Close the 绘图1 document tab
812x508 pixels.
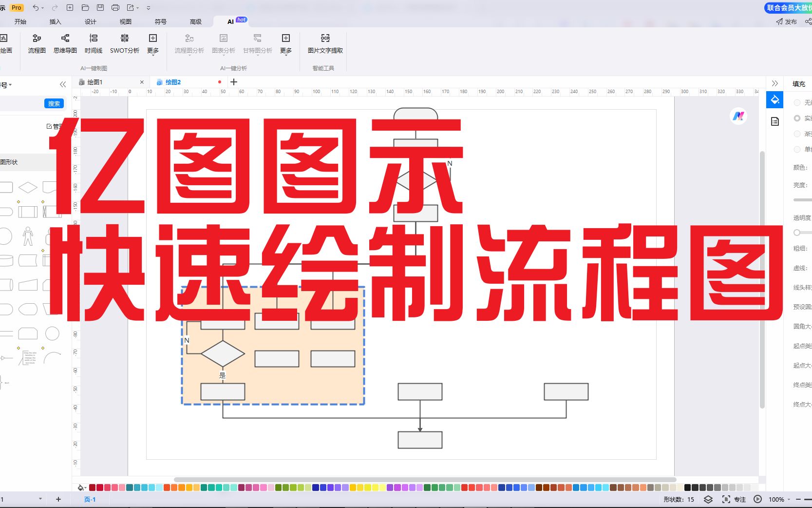(x=142, y=82)
